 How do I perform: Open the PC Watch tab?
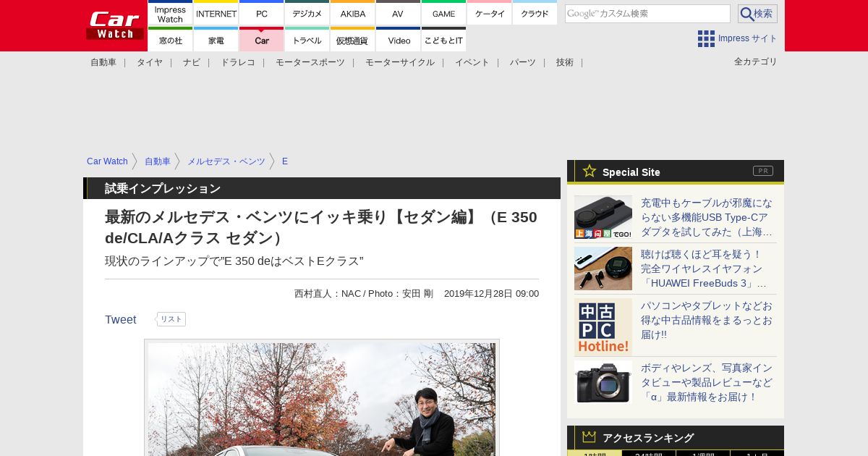point(261,14)
